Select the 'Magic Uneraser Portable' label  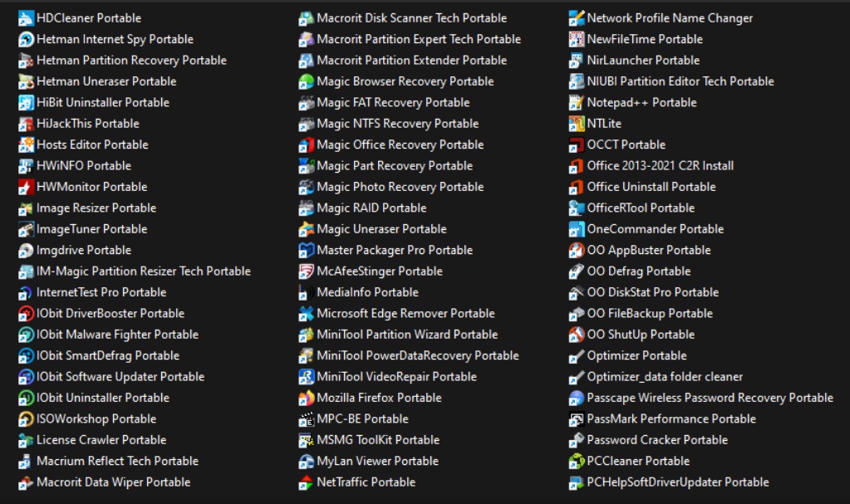pos(381,229)
